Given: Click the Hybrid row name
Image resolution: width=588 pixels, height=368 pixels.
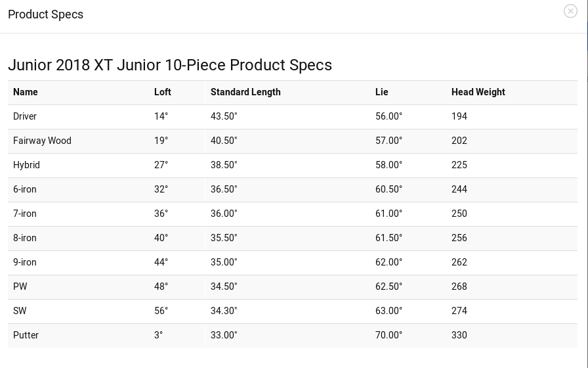Looking at the screenshot, I should [x=26, y=165].
